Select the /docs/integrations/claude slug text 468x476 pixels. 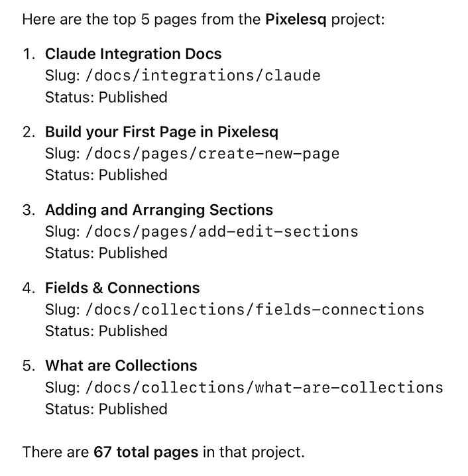[x=204, y=75]
